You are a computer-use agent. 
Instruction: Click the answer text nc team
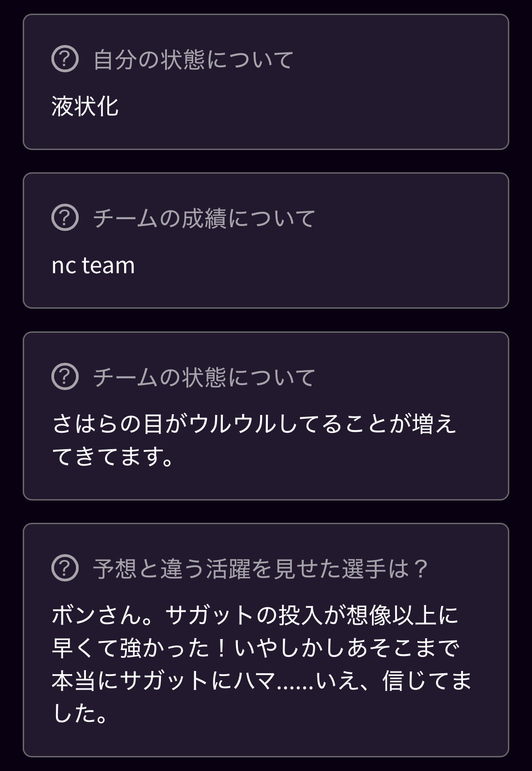coord(93,265)
